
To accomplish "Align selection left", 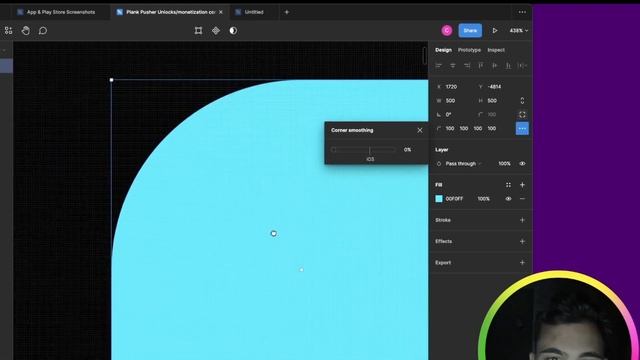I will [439, 65].
